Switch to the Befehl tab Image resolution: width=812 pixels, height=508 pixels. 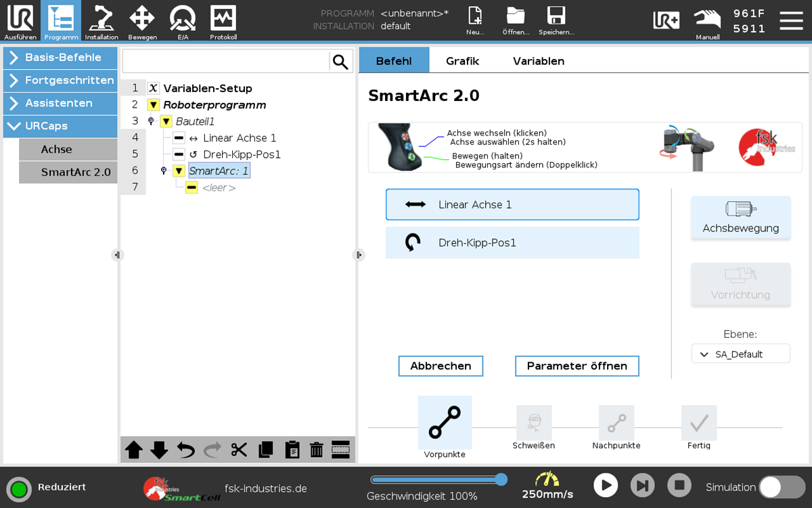[x=394, y=61]
